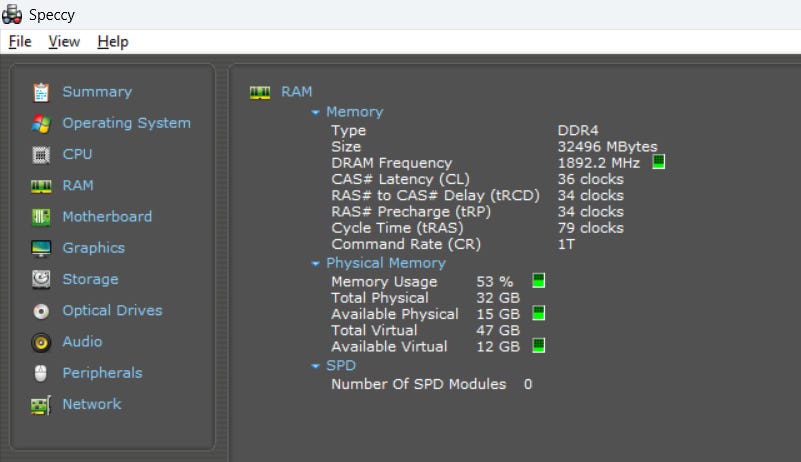Click green indicator next to Available Physical
The image size is (801, 462).
click(538, 313)
